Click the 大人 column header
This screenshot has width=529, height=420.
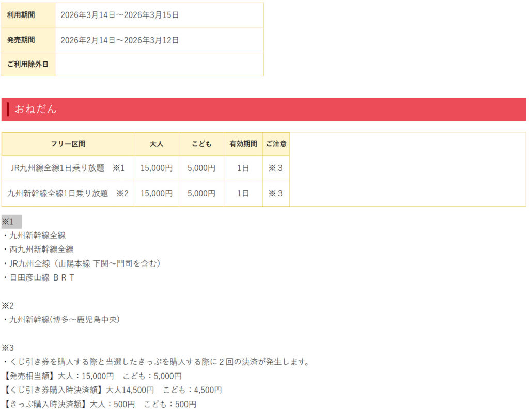157,144
